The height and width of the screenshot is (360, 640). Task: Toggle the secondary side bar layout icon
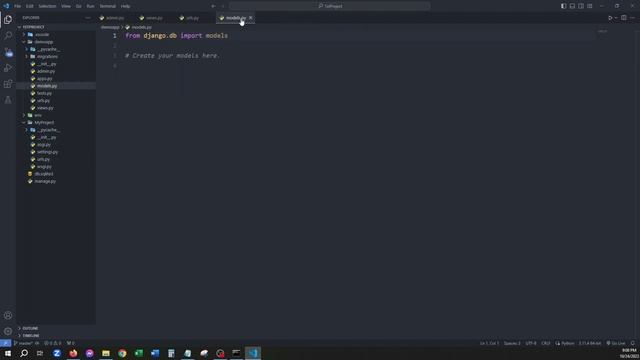pyautogui.click(x=581, y=6)
